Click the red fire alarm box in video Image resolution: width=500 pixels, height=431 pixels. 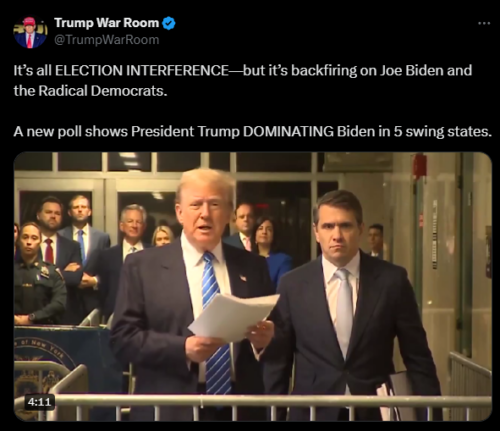coord(419,167)
